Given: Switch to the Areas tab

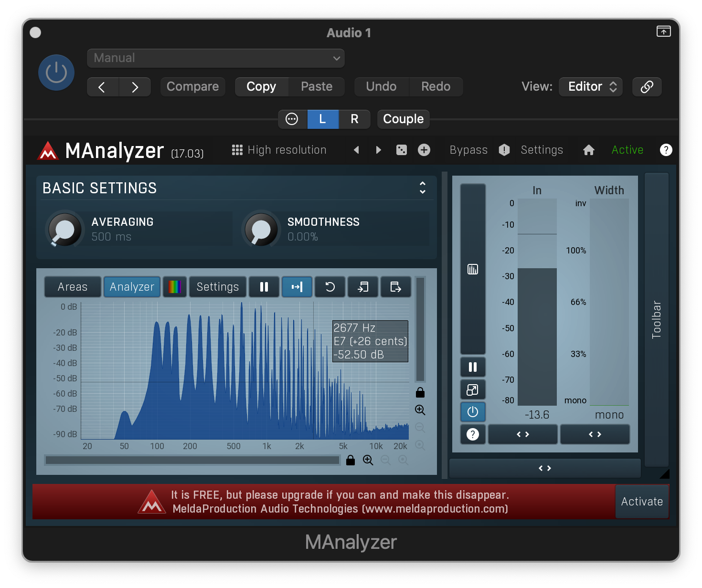Looking at the screenshot, I should [x=73, y=287].
